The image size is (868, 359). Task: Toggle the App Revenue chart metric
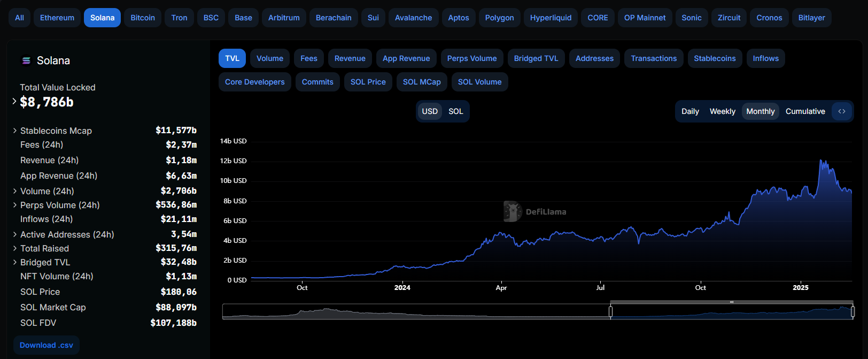(406, 58)
